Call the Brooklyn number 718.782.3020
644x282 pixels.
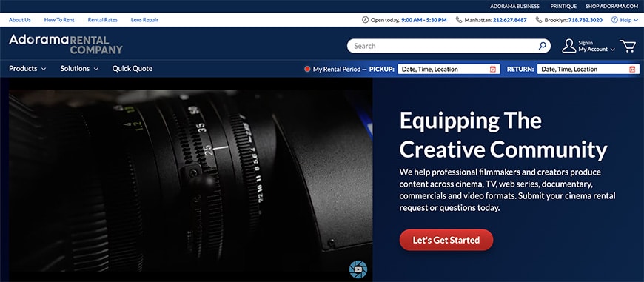586,20
